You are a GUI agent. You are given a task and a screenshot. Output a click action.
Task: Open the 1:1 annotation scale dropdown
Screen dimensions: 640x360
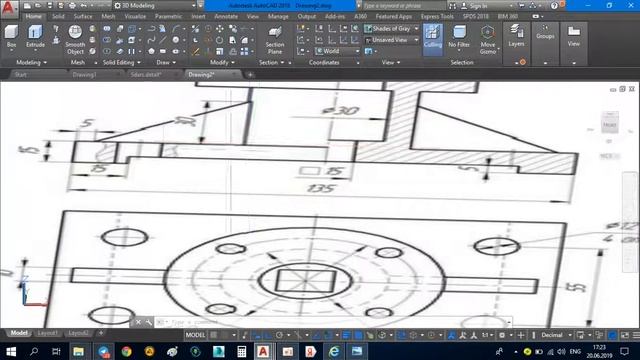click(x=487, y=335)
